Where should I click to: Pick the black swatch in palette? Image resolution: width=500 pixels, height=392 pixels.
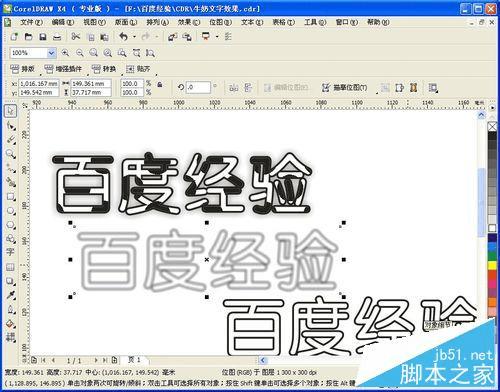pos(492,136)
